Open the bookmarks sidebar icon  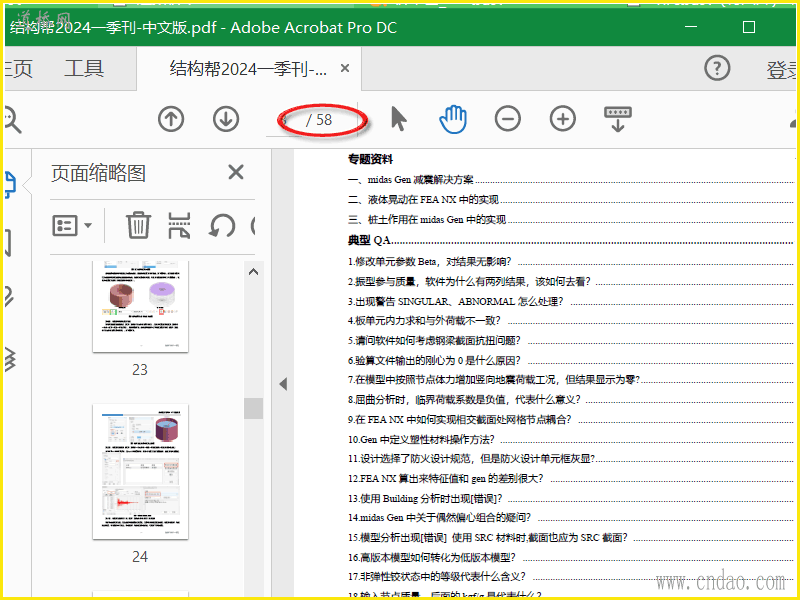pyautogui.click(x=8, y=242)
